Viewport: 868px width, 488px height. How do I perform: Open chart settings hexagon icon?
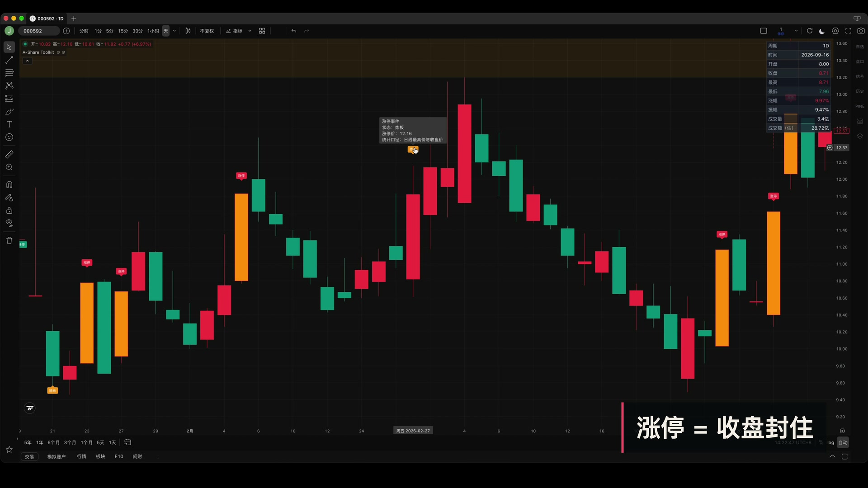(835, 31)
